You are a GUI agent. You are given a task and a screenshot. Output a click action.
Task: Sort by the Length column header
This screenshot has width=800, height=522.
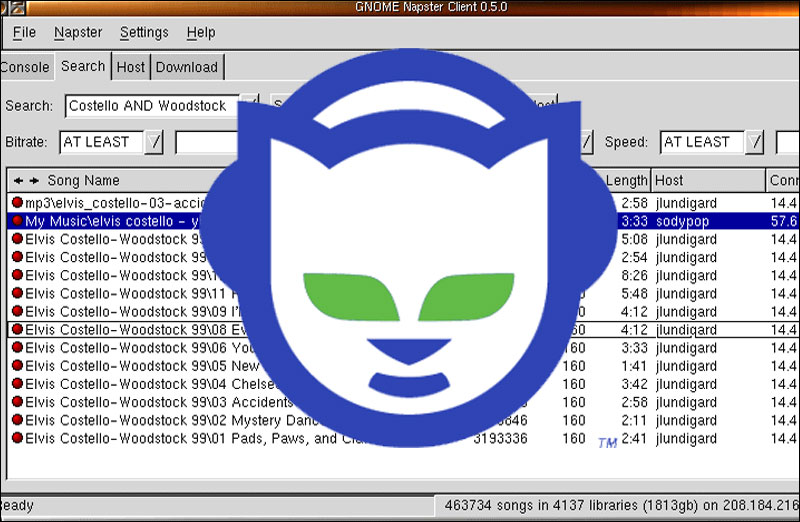click(627, 180)
